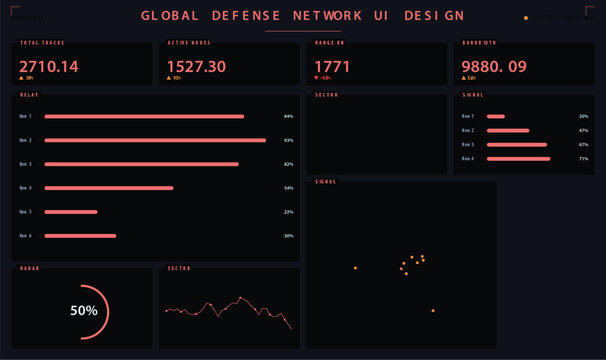Click the BANDWIDTH card heading

click(479, 43)
